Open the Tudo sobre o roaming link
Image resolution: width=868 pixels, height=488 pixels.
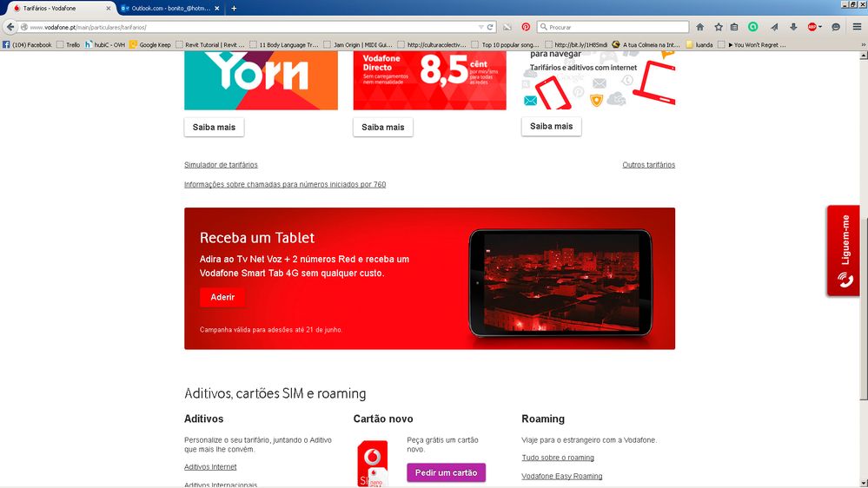point(558,458)
